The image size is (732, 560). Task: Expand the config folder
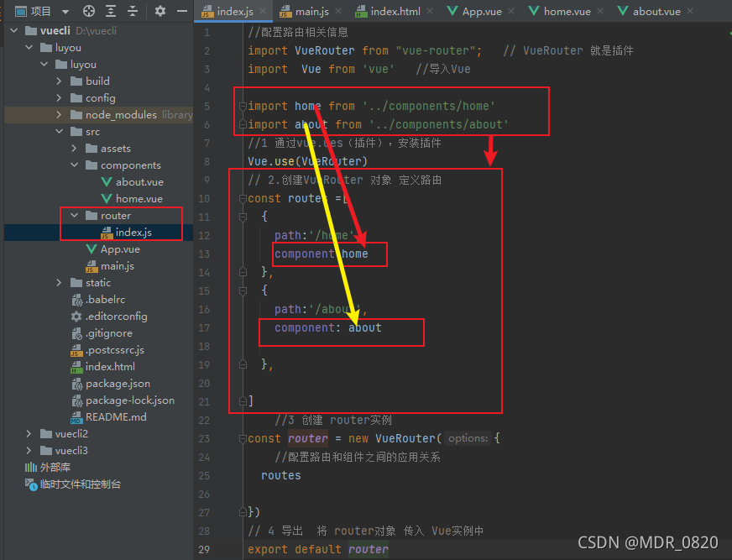tap(59, 98)
